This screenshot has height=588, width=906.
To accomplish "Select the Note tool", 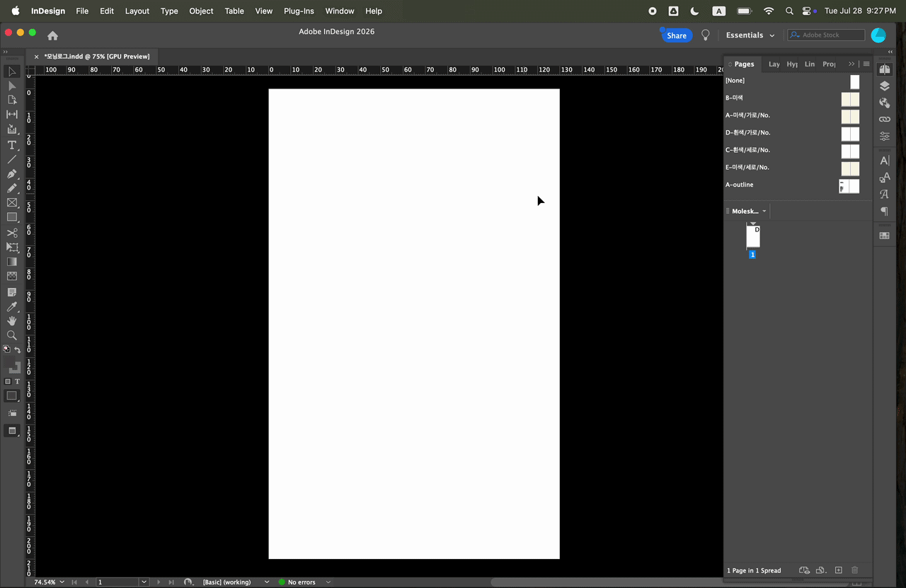I will click(12, 292).
